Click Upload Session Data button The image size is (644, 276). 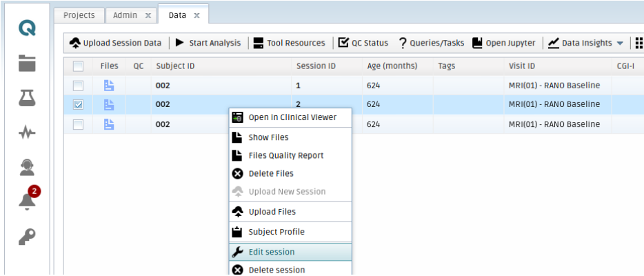tap(116, 43)
